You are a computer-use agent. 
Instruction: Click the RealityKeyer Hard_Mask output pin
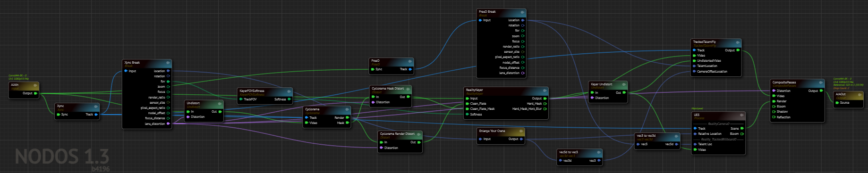click(545, 104)
